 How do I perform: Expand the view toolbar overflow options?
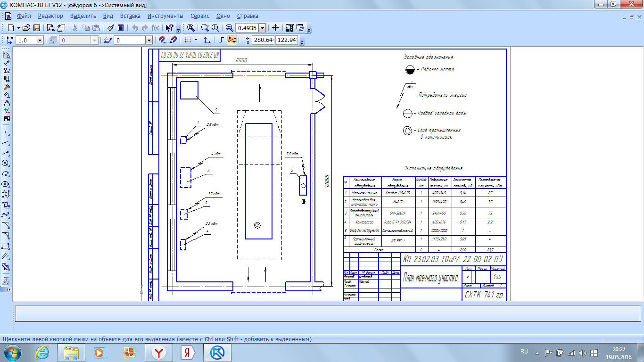[309, 29]
